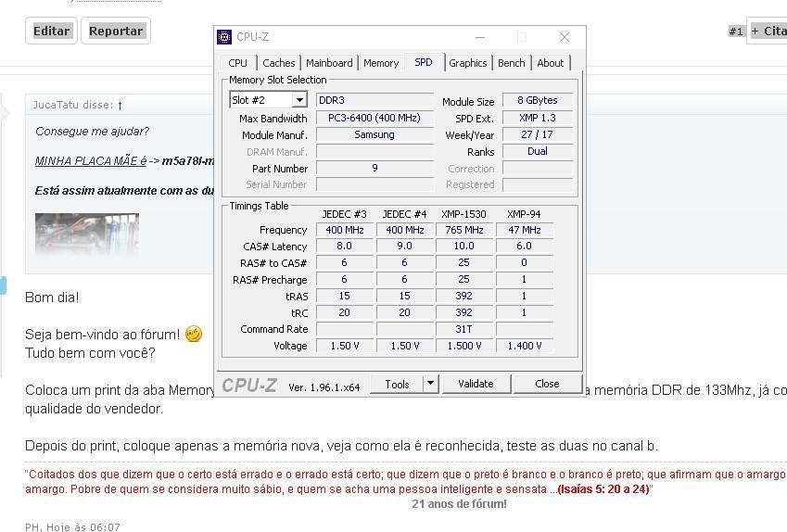The height and width of the screenshot is (532, 787).
Task: Click the 27 / 17 Week/Year value
Action: pyautogui.click(x=538, y=134)
